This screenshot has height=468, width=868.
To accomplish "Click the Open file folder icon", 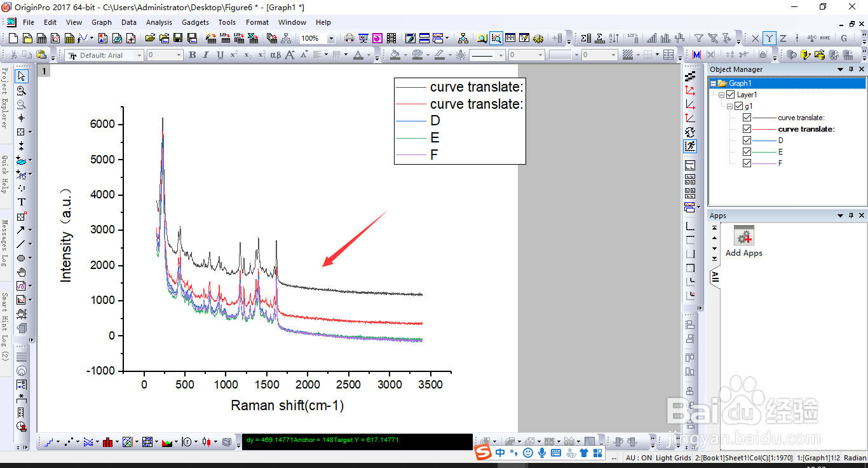I will tap(150, 38).
